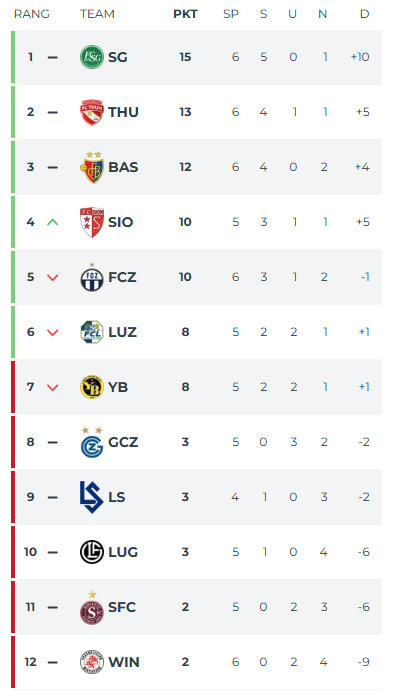This screenshot has width=396, height=700.
Task: Open the WIN team name link
Action: (x=124, y=662)
